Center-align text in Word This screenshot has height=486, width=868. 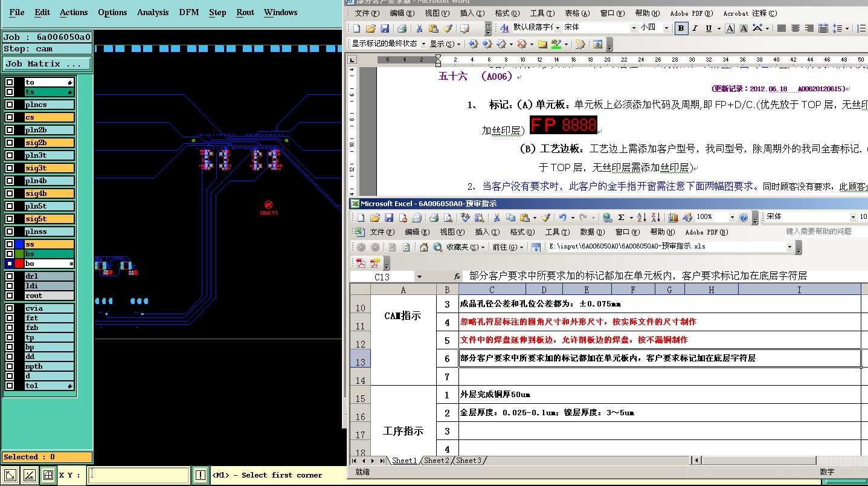[x=796, y=28]
